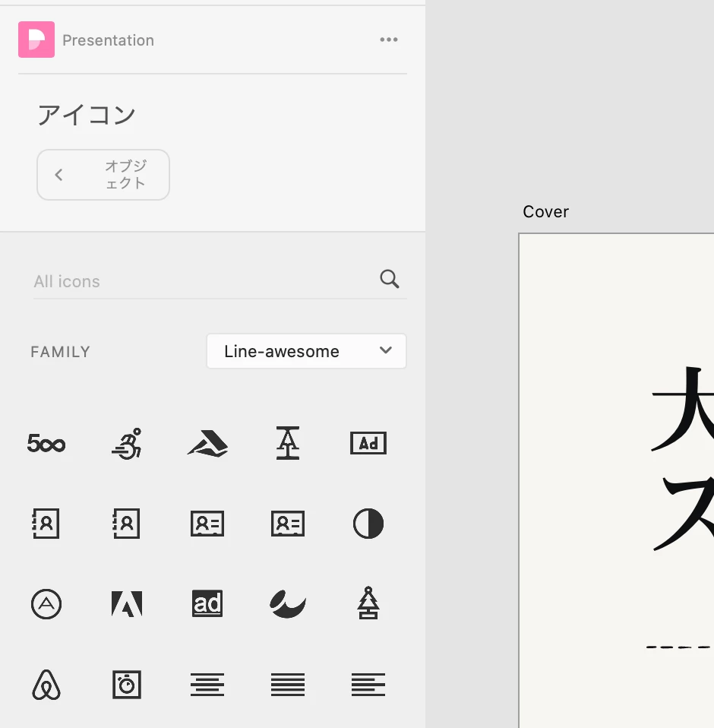The height and width of the screenshot is (728, 714).
Task: Select the Cover slide label
Action: point(545,212)
